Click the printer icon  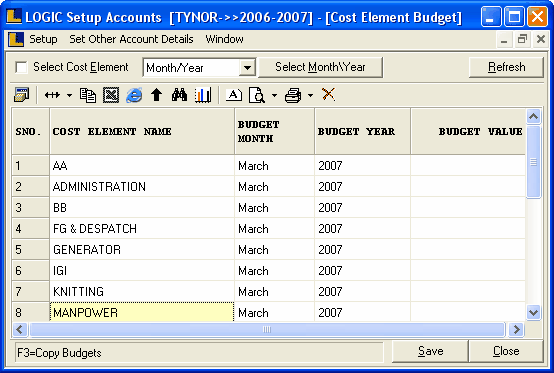tap(293, 95)
